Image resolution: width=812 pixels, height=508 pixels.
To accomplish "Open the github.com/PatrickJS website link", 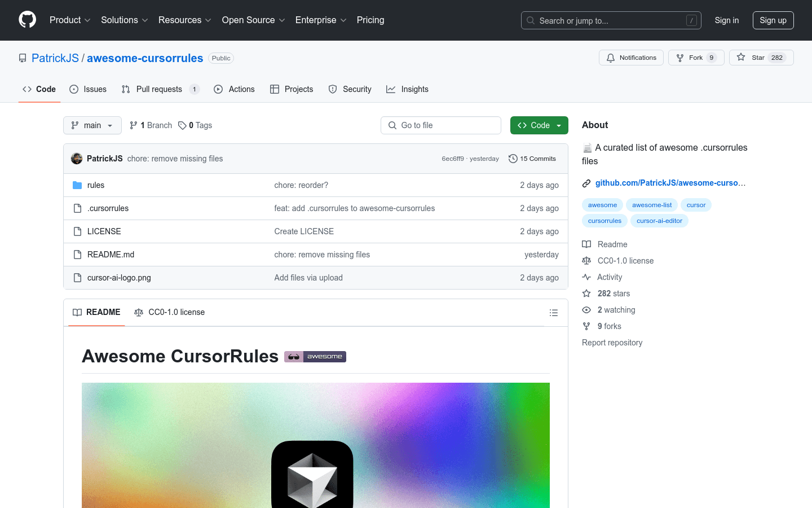I will click(670, 183).
